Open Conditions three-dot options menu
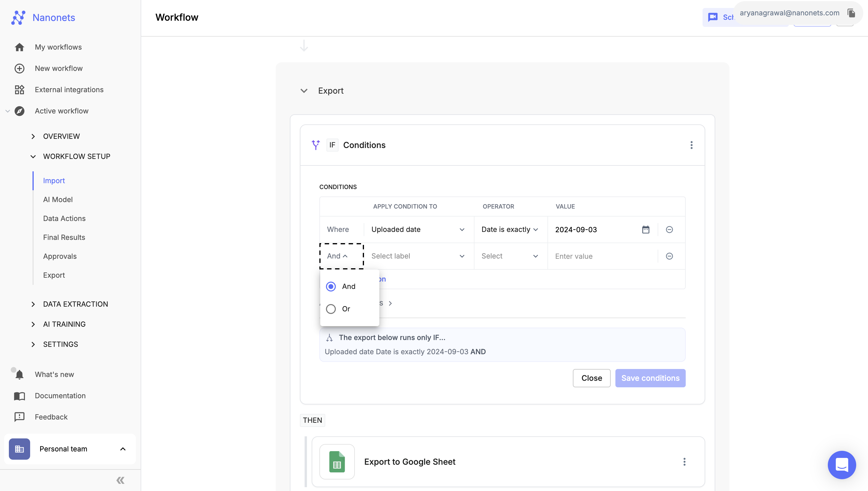Viewport: 868px width, 491px height. [691, 145]
